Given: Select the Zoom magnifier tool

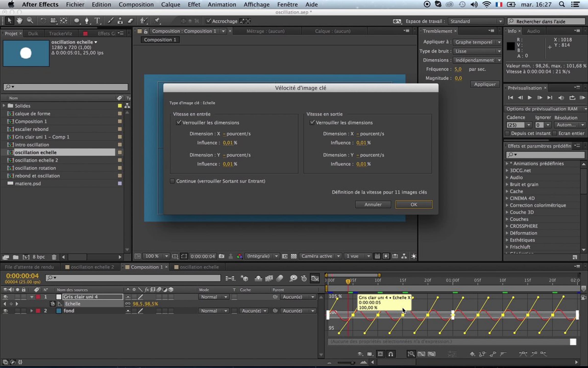Looking at the screenshot, I should click(30, 21).
